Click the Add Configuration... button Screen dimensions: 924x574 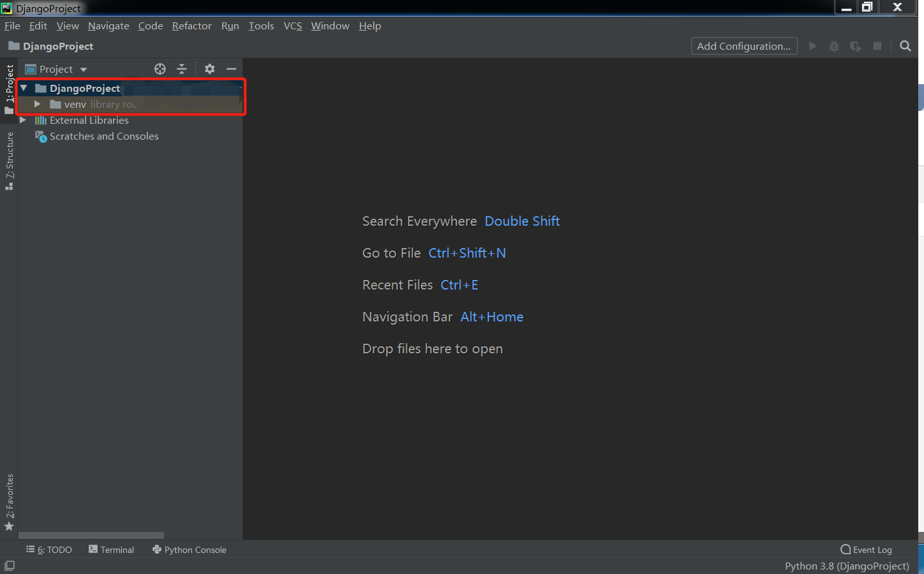[744, 46]
